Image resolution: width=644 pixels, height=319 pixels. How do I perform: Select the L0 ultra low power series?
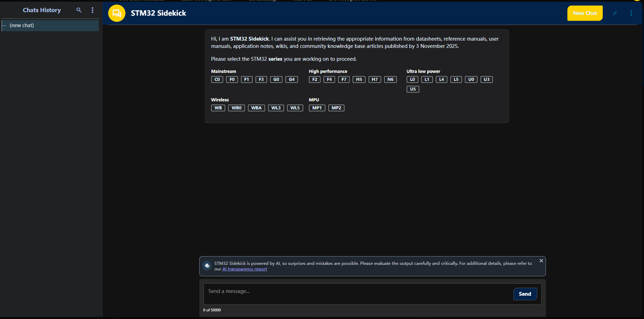coord(412,79)
